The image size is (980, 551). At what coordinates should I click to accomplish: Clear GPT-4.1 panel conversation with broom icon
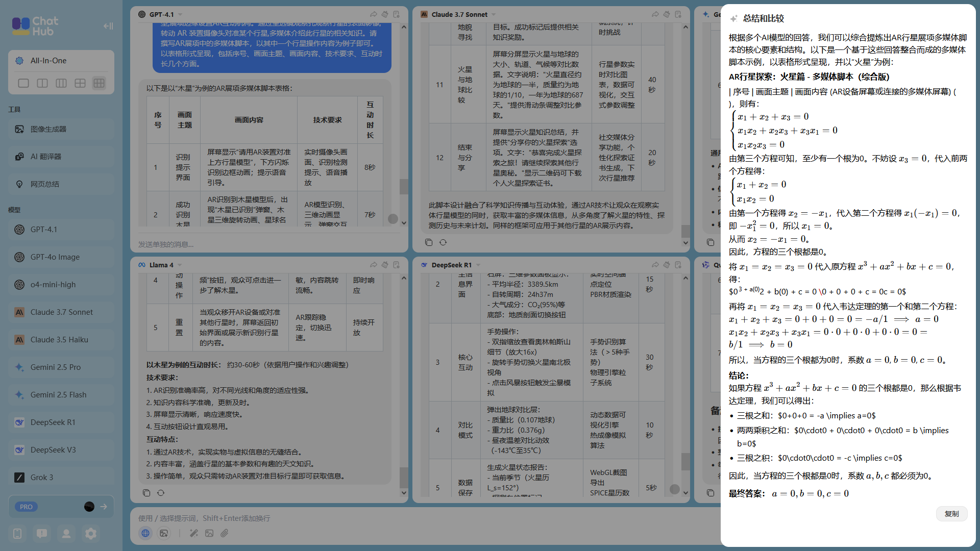(x=385, y=14)
